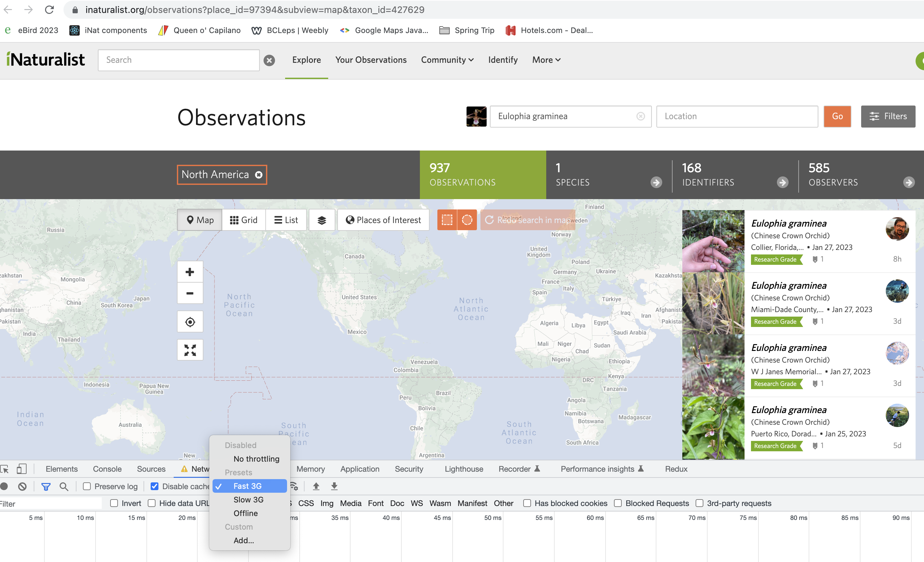The width and height of the screenshot is (924, 562).
Task: Click the Go search button
Action: [x=837, y=117]
